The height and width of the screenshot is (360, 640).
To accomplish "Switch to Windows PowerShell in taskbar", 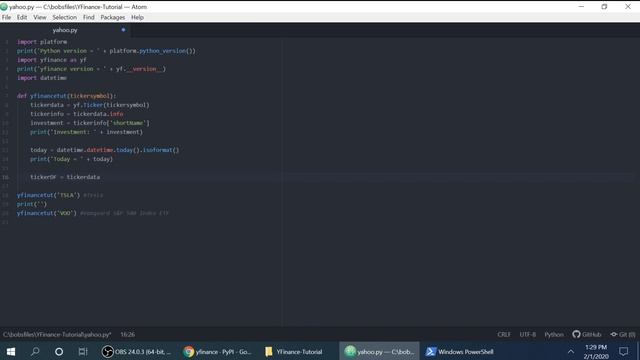I will (460, 351).
